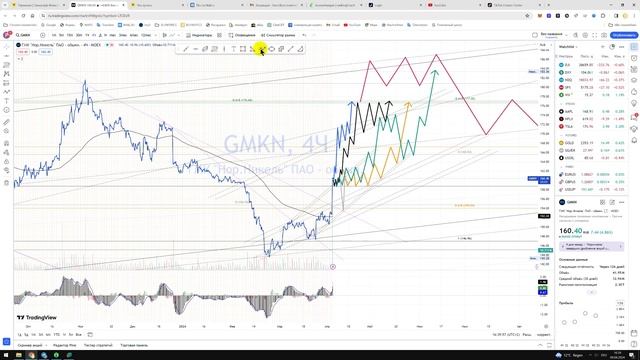This screenshot has height=360, width=640.
Task: Open the patterns tool in left sidebar
Action: coord(6,74)
